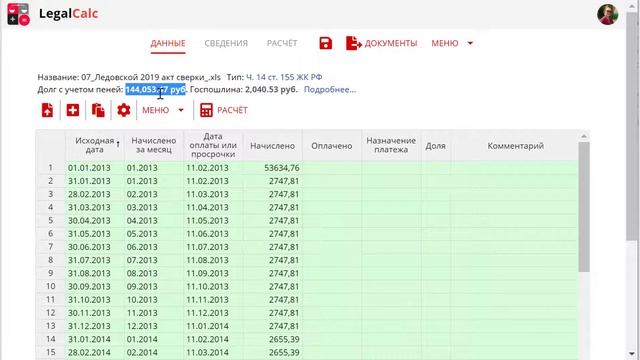Viewport: 640px width, 360px height.
Task: Open the Ч. 14 ст. 155 ЖК РФ link
Action: 284,77
